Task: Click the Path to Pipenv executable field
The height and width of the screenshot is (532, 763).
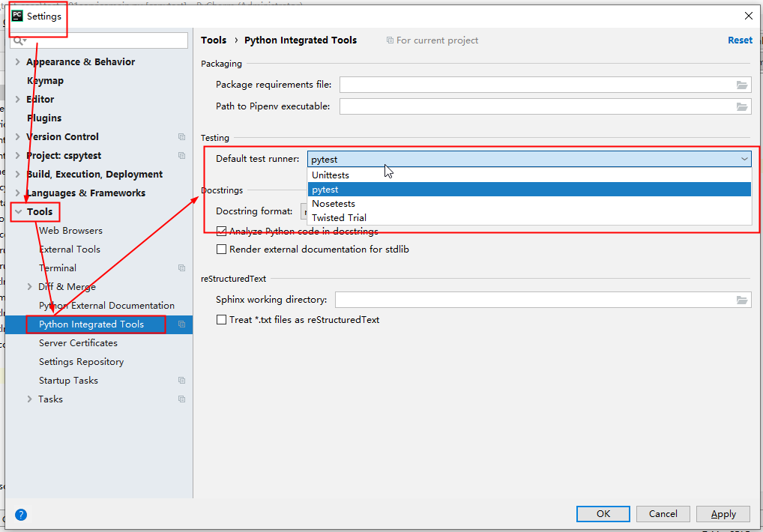Action: coord(546,106)
